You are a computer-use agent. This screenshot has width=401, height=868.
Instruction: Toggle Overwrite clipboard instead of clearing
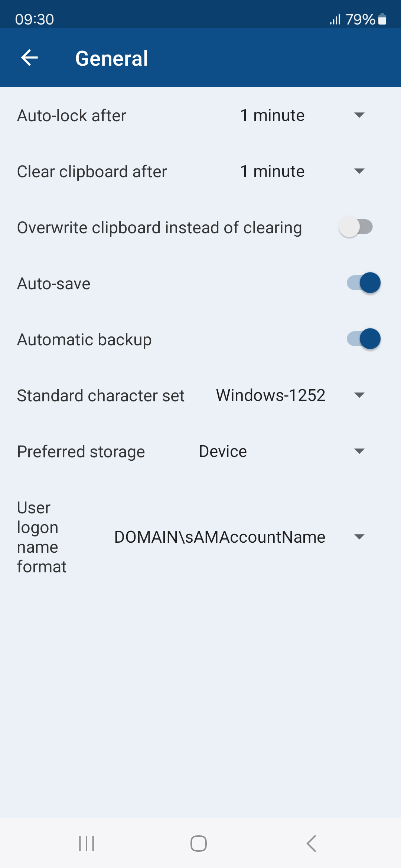pos(356,227)
